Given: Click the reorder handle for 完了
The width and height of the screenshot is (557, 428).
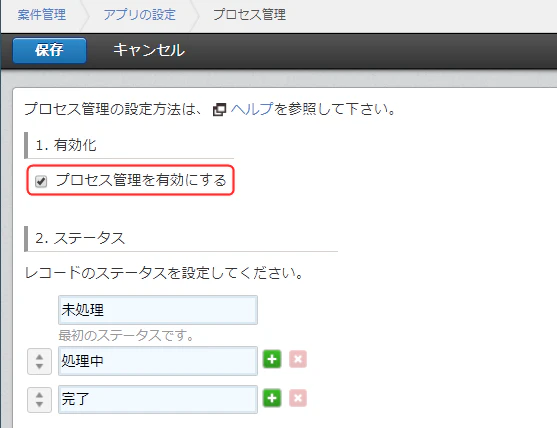Looking at the screenshot, I should click(39, 400).
